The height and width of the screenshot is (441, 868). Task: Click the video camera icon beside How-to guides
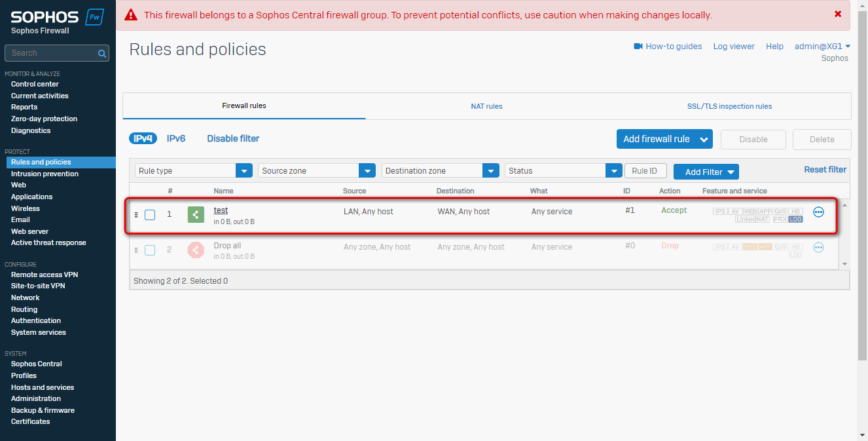(638, 47)
